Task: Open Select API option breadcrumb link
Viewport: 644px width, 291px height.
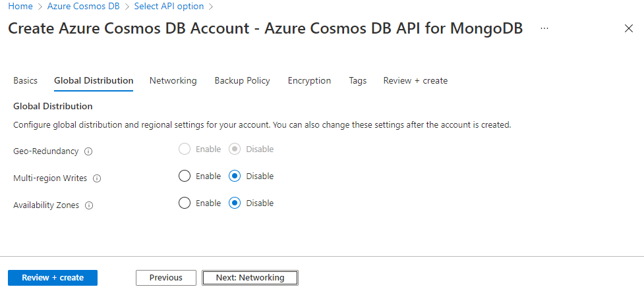Action: [169, 6]
